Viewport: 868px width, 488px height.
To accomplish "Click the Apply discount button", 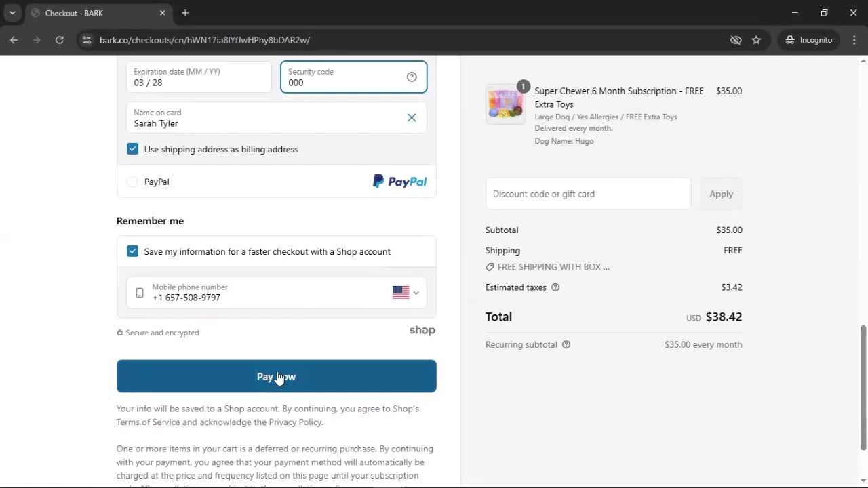I will [x=721, y=194].
